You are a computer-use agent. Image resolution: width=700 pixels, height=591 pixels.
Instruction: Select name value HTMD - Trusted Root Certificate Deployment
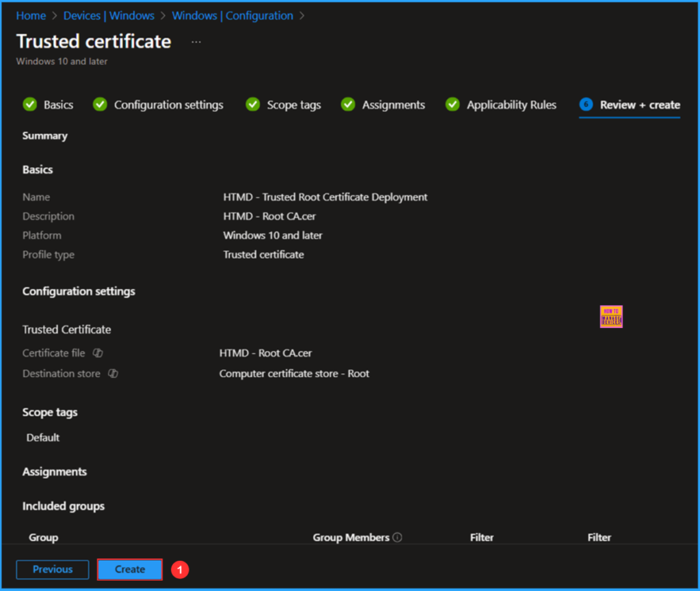(325, 197)
